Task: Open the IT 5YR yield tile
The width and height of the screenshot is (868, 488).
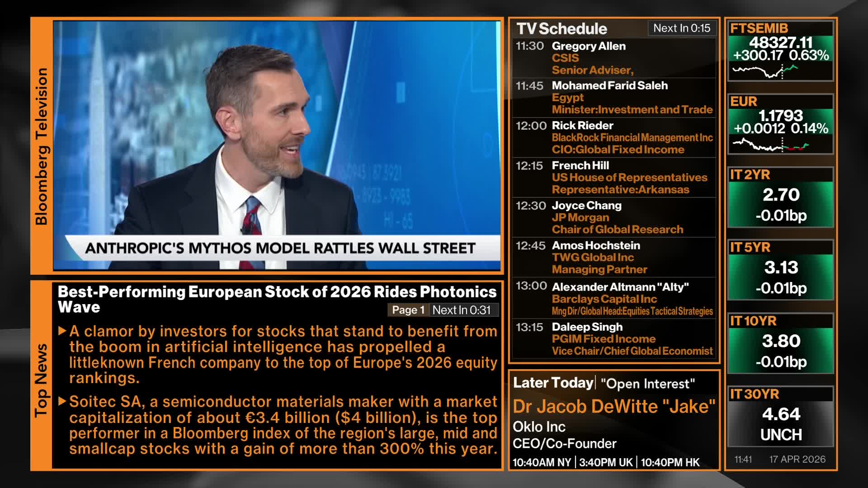Action: pos(781,270)
